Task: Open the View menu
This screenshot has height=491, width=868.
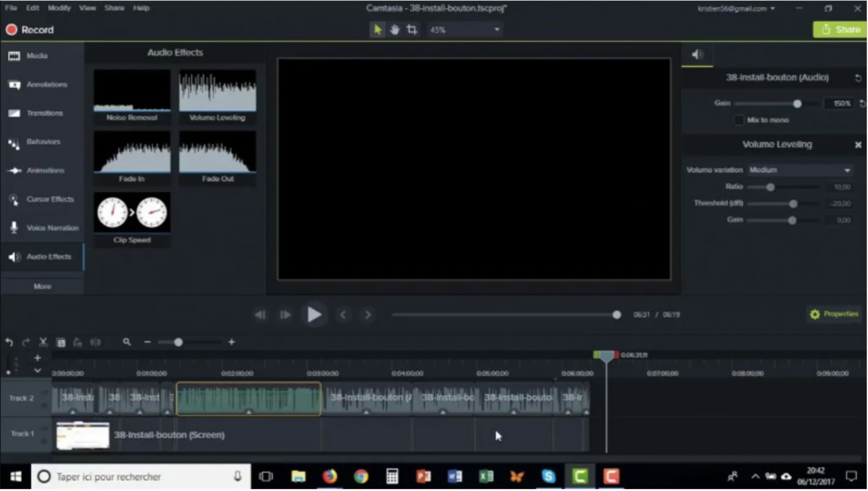Action: [x=87, y=8]
